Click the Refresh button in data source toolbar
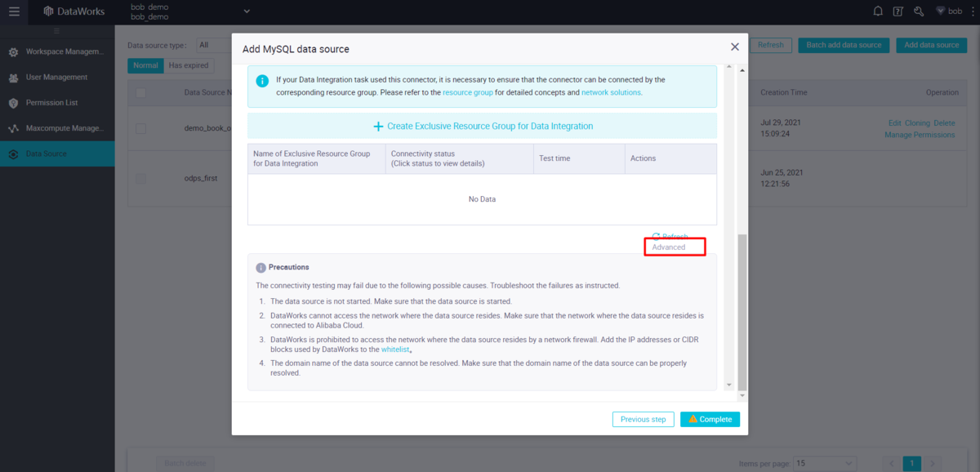The image size is (980, 472). point(770,46)
